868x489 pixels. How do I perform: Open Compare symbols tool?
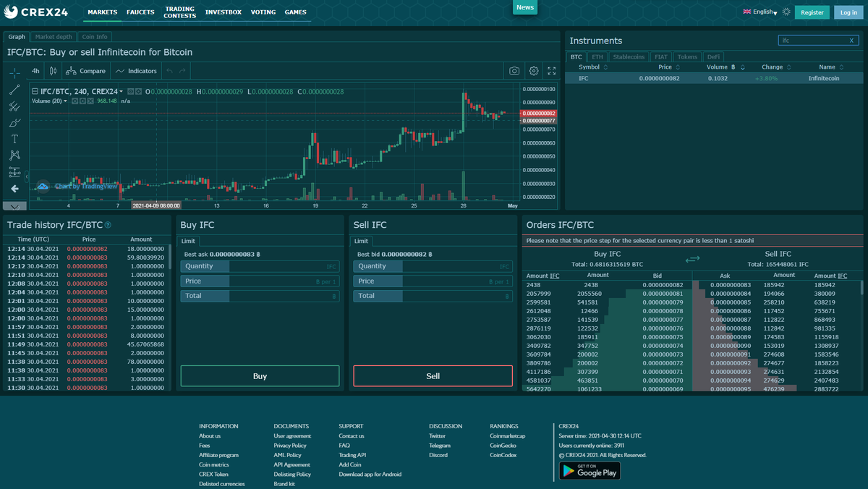[x=85, y=71]
